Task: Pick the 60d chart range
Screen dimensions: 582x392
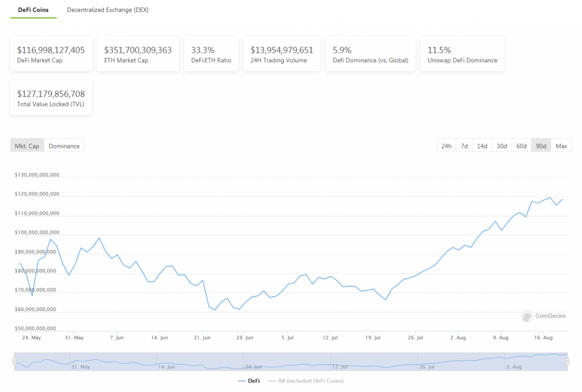Action: 521,146
